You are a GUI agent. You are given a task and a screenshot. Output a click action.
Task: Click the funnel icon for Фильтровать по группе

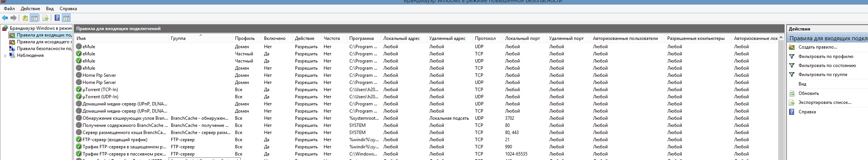(x=792, y=75)
